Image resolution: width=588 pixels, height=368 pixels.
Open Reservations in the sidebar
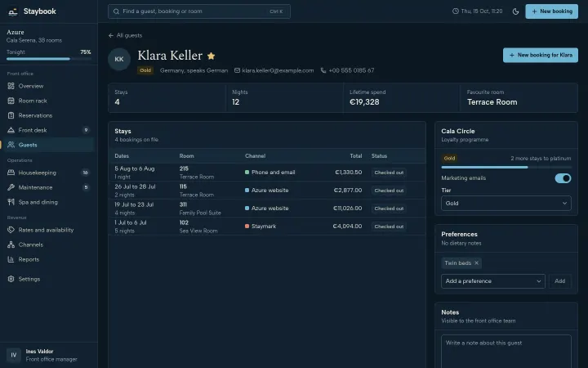pos(47,115)
